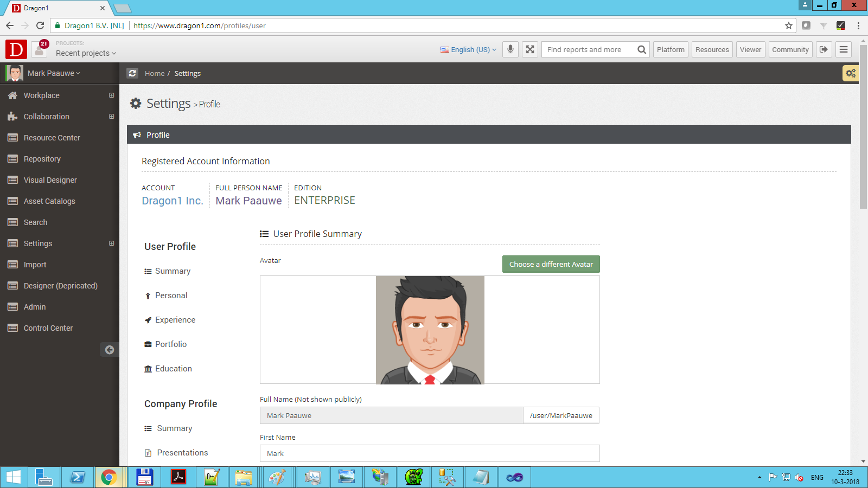The height and width of the screenshot is (488, 868).
Task: Open a new browser tab
Action: 123,8
